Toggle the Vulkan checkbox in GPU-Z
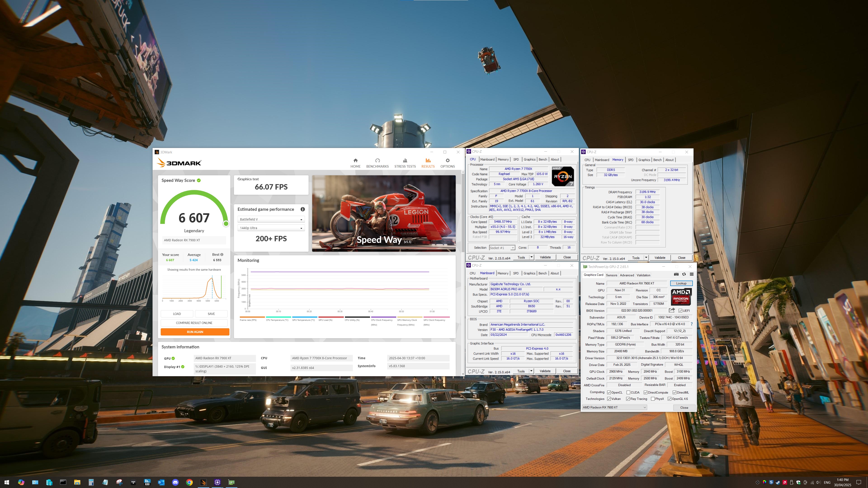 tap(609, 399)
